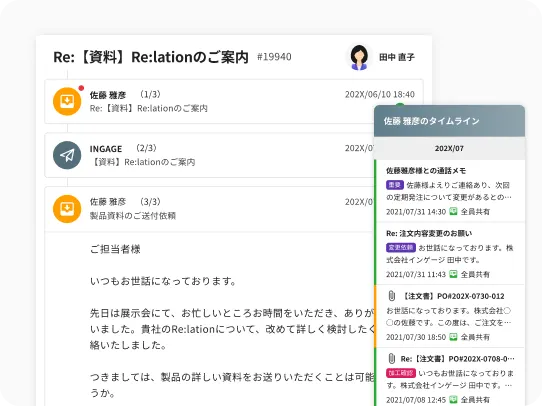
Task: Click the counter (1/3) on first message
Action: click(x=150, y=94)
